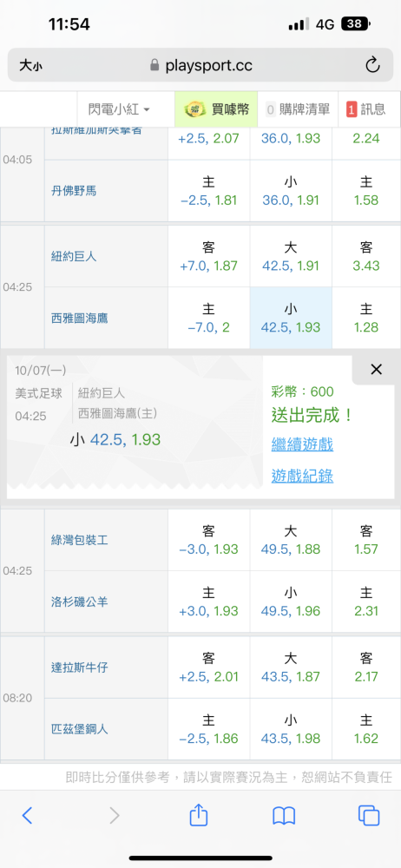Pick 達拉斯牛仔 moneyline 2.17
401x868 pixels.
366,667
